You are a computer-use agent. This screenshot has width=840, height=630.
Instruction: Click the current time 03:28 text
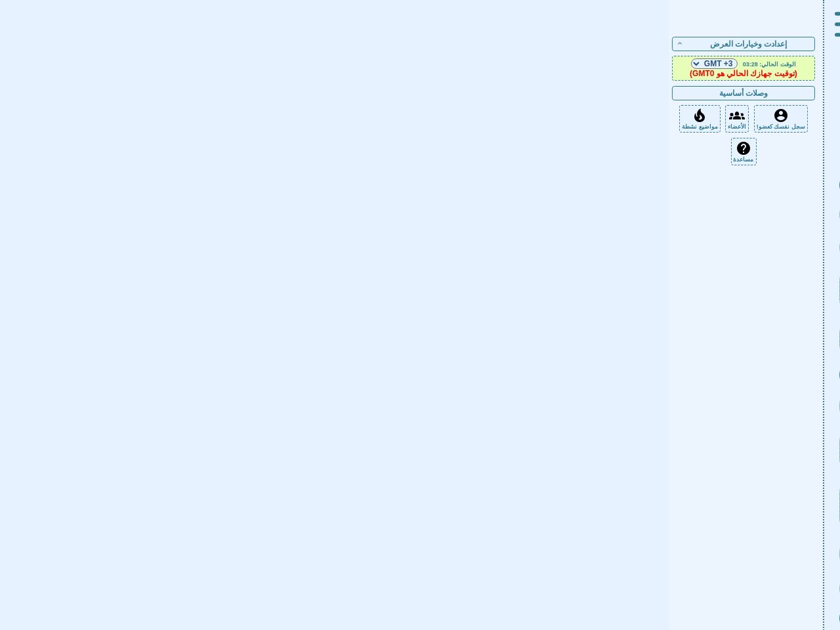click(x=750, y=64)
